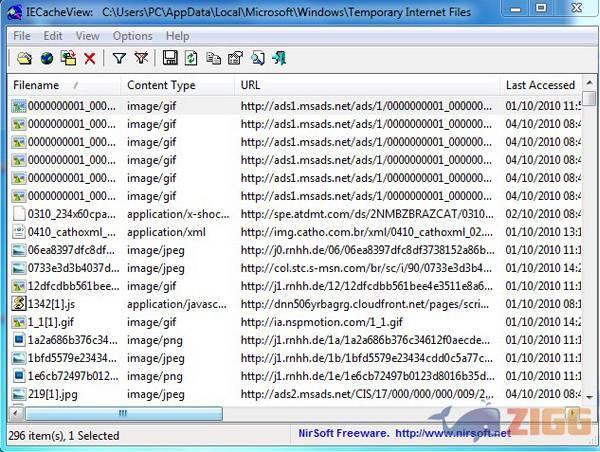The image size is (600, 452).
Task: Save selected items floppy disk icon
Action: [170, 59]
